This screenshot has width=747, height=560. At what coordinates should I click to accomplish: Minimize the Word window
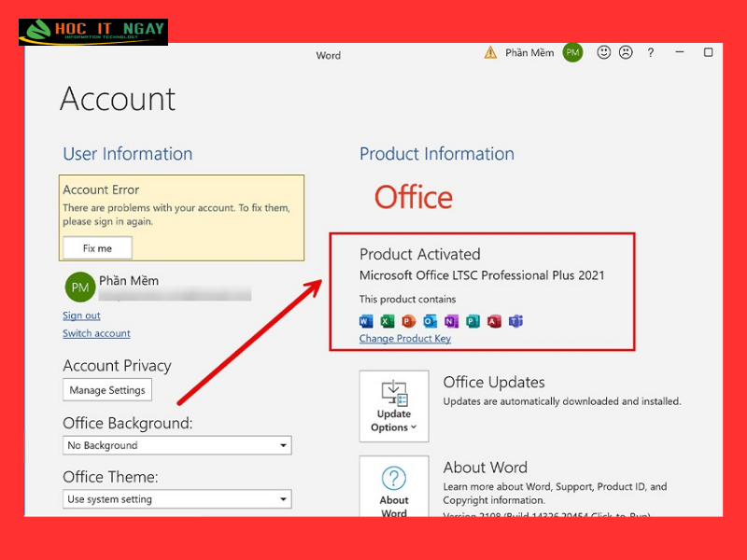(680, 52)
